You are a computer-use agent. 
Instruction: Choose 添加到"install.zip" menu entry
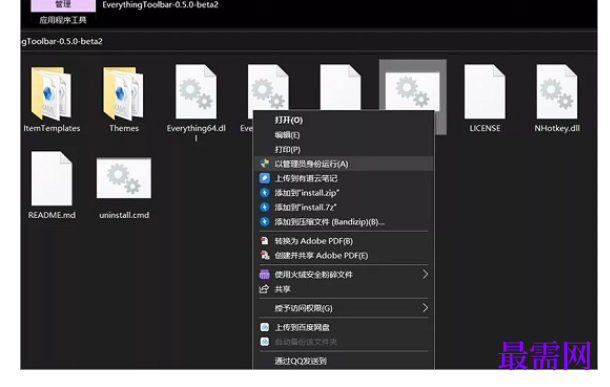307,193
